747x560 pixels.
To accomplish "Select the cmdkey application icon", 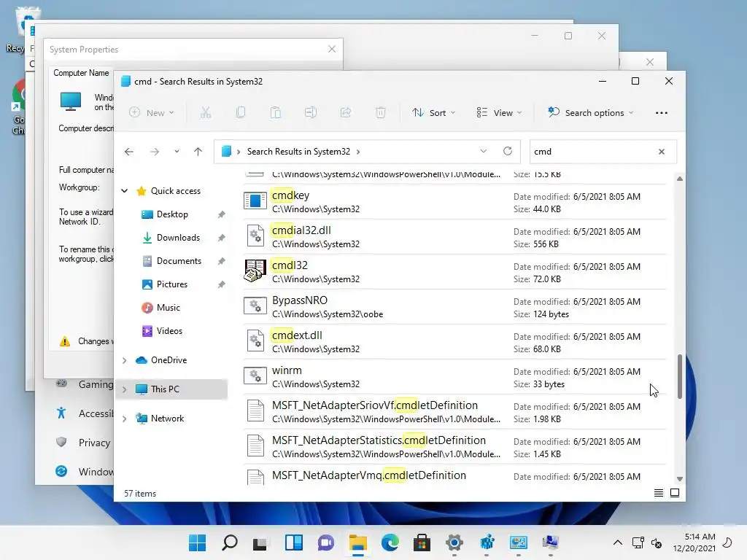I will (x=255, y=201).
